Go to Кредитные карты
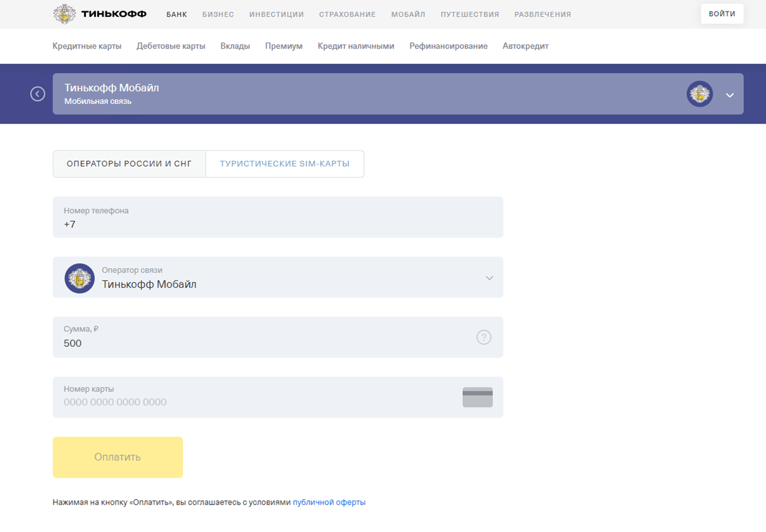 [x=87, y=46]
